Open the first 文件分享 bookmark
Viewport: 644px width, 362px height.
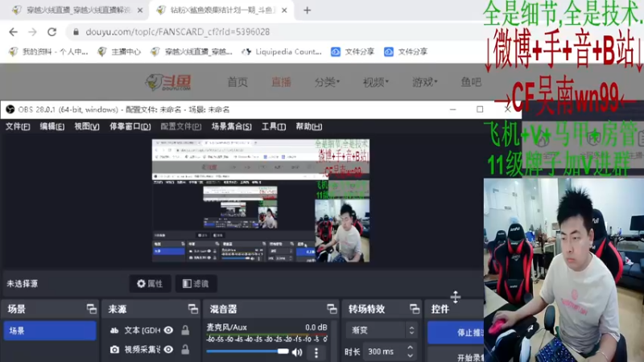353,51
